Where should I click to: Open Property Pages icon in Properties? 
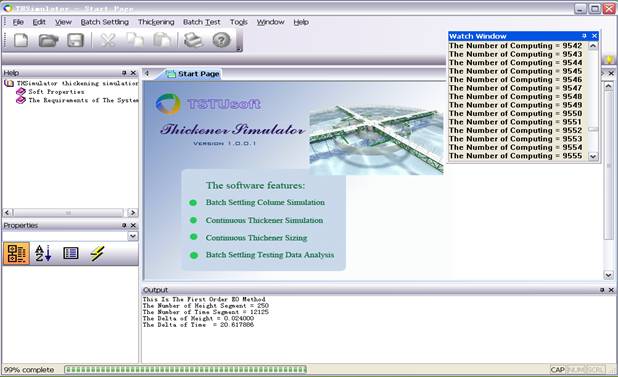71,253
